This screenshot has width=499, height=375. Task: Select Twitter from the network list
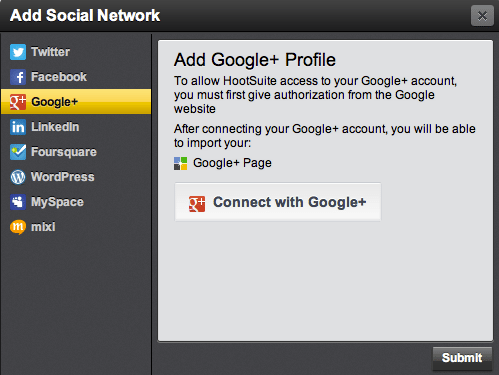[76, 52]
